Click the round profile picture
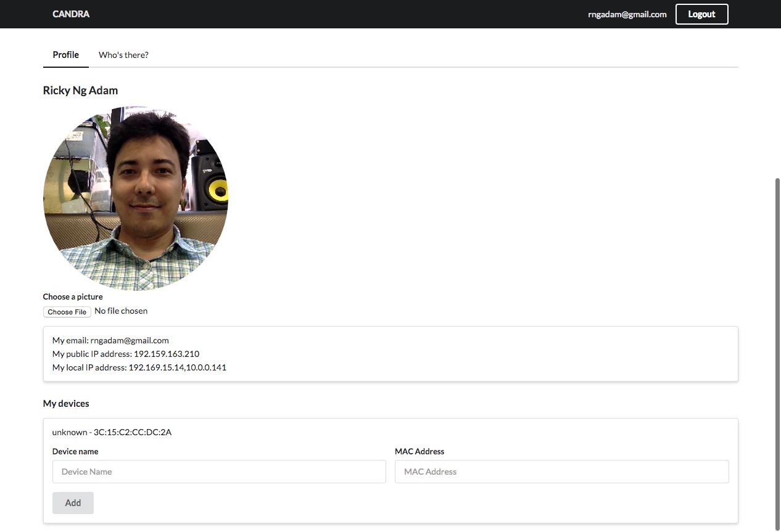This screenshot has width=781, height=532. (x=136, y=198)
